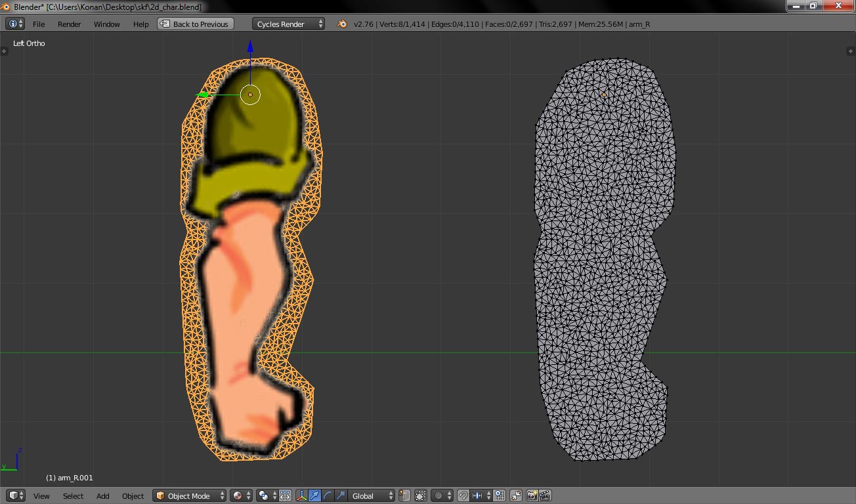Screen dimensions: 856x504
Task: Click the 'Left Ortho' view label
Action: 29,43
